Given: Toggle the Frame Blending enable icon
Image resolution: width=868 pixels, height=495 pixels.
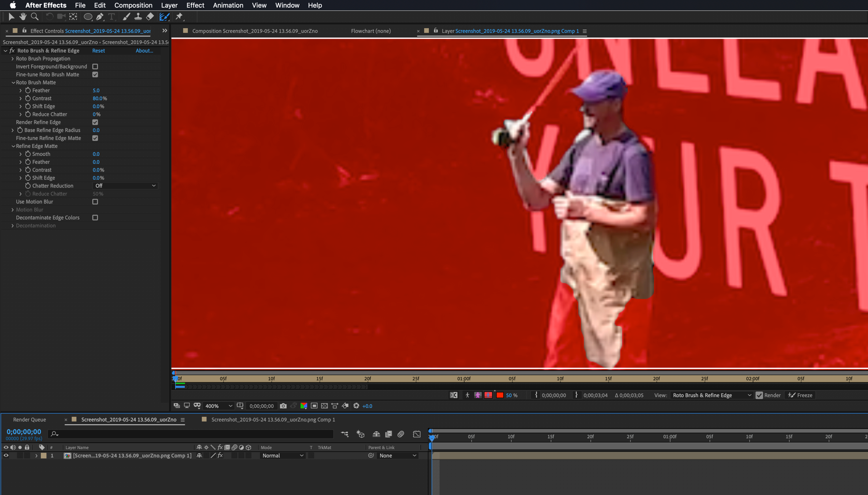Looking at the screenshot, I should [x=389, y=434].
